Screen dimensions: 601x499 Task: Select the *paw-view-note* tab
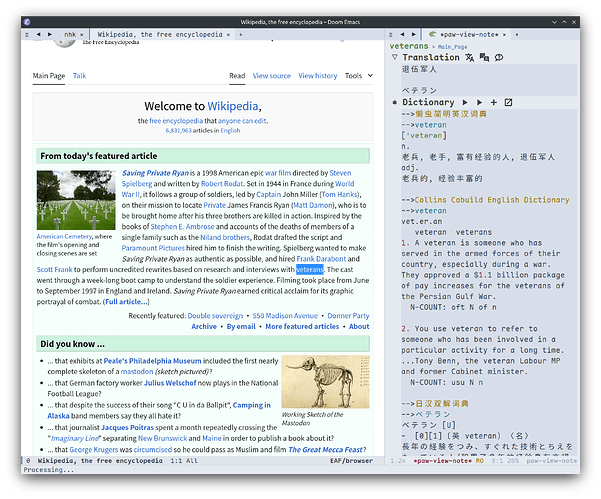coord(469,34)
